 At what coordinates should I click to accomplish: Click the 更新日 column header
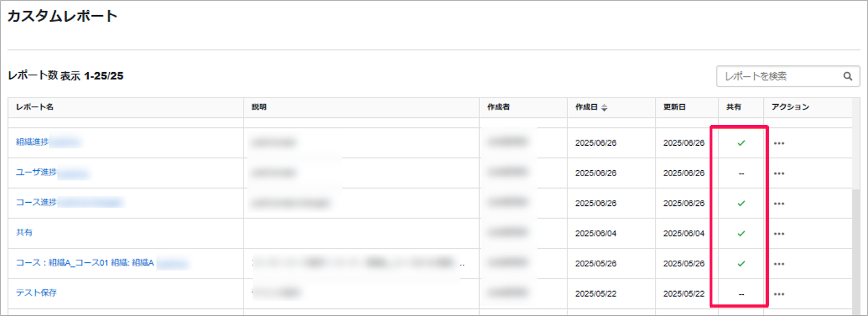[674, 107]
